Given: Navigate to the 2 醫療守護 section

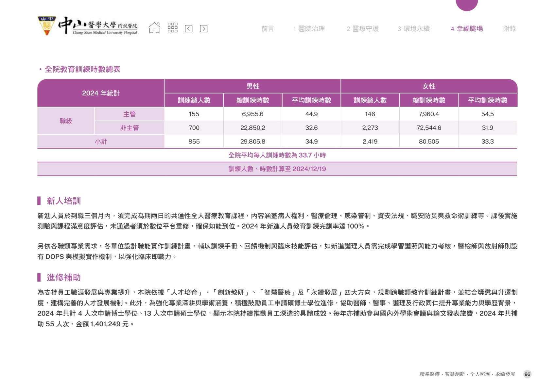Looking at the screenshot, I should click(x=363, y=29).
